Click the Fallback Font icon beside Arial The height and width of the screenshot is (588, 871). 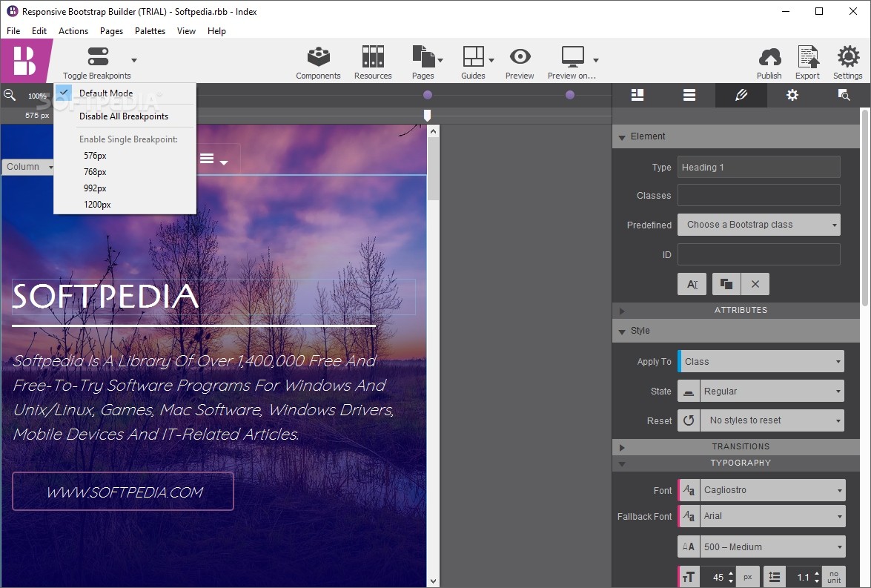pos(689,516)
